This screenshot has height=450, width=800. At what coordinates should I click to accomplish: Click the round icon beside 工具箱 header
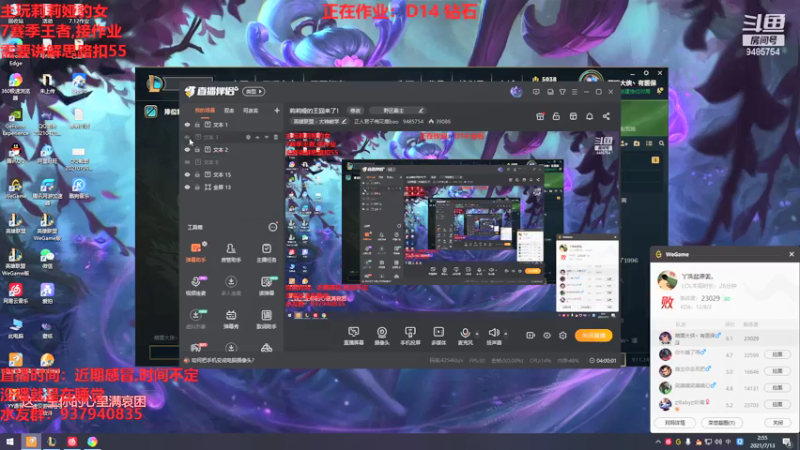pos(273,227)
